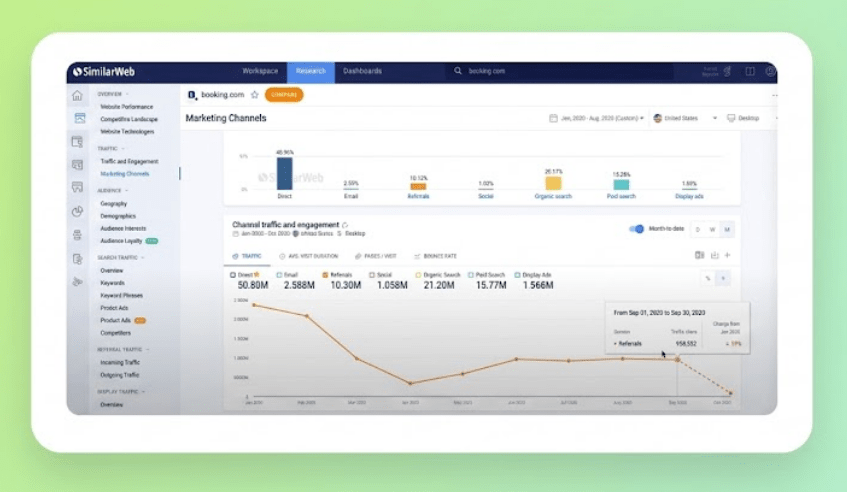The height and width of the screenshot is (492, 847).
Task: Check the Direct channel checkbox
Action: point(233,275)
